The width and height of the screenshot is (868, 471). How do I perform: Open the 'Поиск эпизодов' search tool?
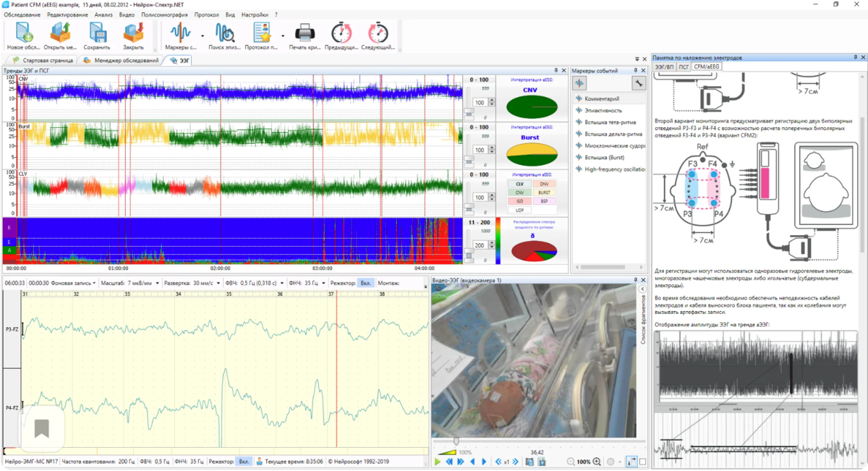click(225, 33)
